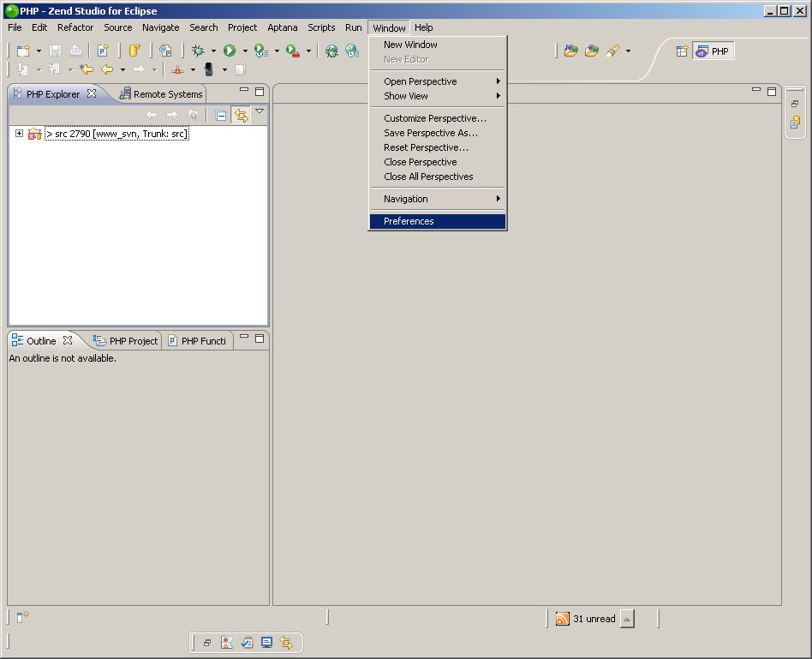Open the Tasks clipboard icon in bottom bar
The height and width of the screenshot is (659, 812).
(x=247, y=643)
